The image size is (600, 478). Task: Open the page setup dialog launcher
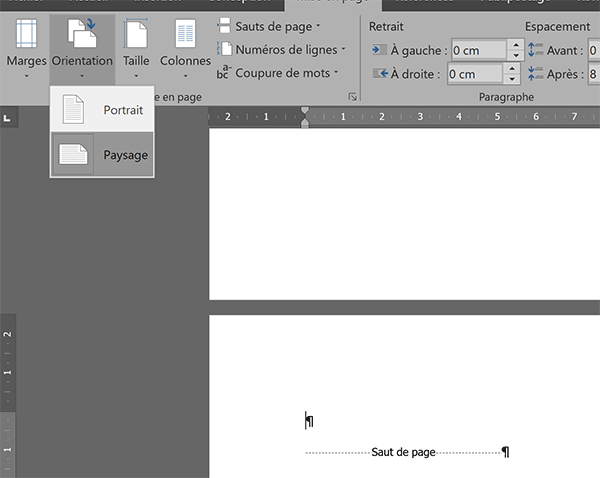(x=352, y=97)
